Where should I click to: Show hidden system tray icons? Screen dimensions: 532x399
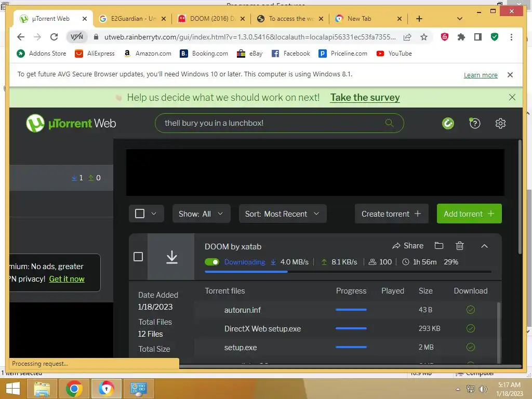point(458,389)
